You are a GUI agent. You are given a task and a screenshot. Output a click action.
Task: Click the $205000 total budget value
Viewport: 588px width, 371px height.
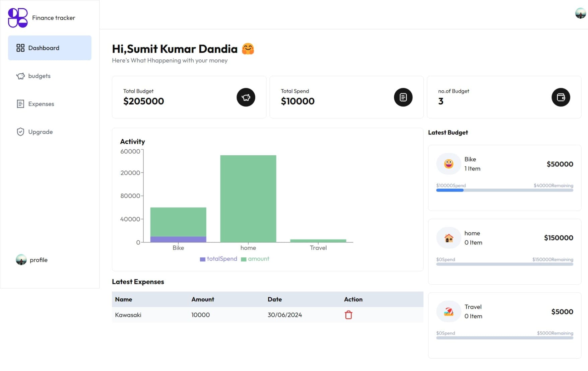[144, 101]
